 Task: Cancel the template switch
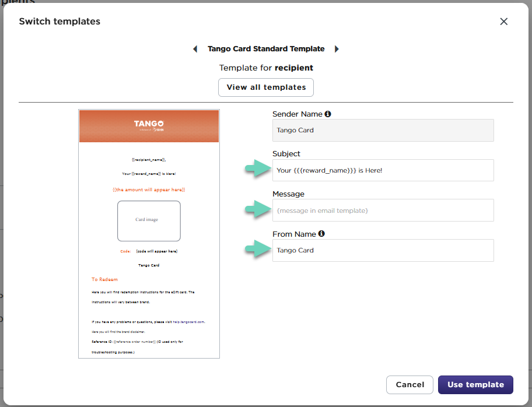[x=409, y=385]
